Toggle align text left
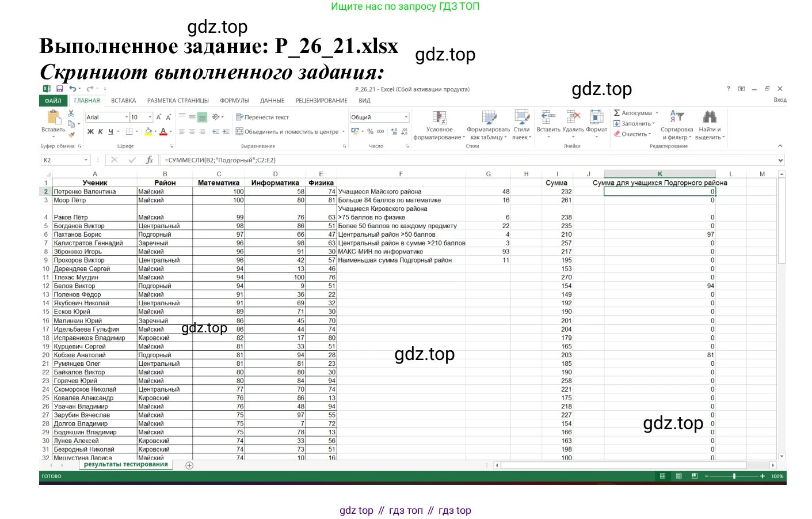 click(182, 132)
